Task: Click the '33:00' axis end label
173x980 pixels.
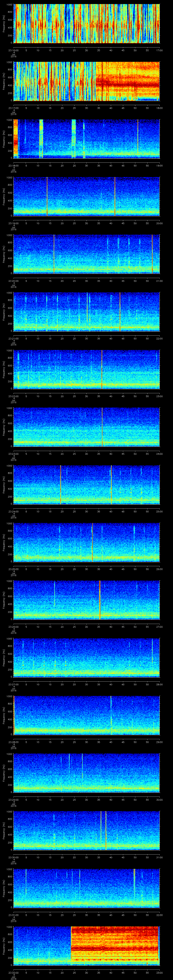Action: [x=159, y=973]
